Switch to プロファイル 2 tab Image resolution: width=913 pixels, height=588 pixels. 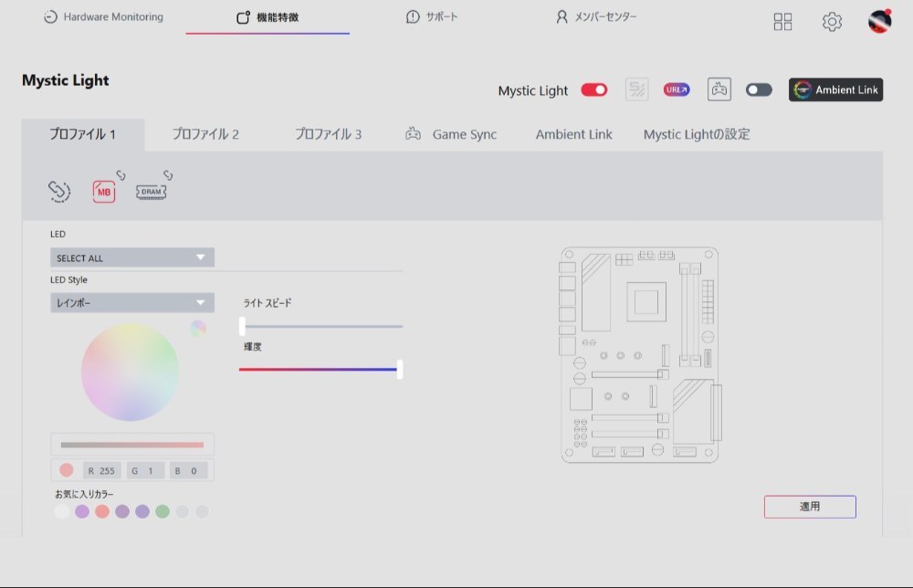click(x=205, y=134)
